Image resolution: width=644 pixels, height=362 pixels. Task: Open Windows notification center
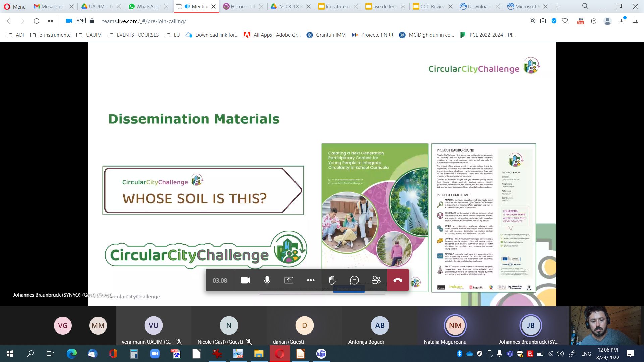[x=630, y=354]
